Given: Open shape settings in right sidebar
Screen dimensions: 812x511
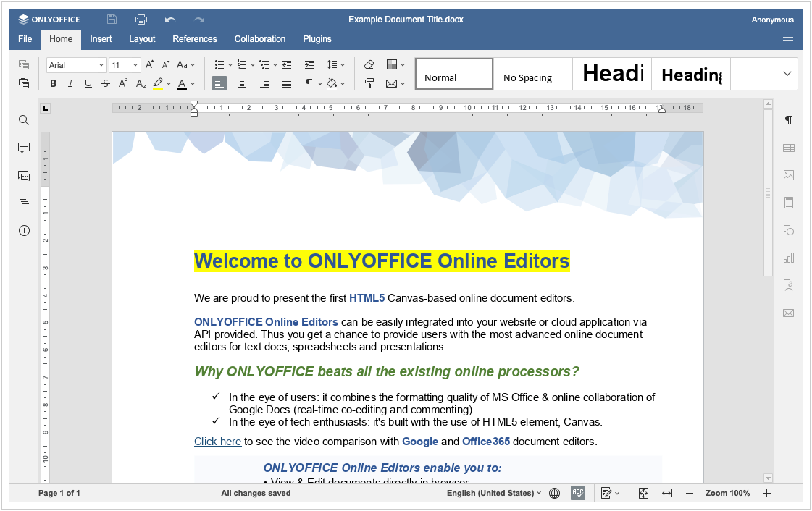Looking at the screenshot, I should coord(788,230).
